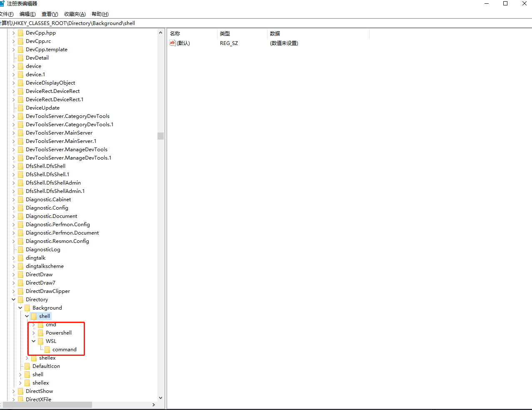Screen dimensions: 532x410
Task: Select the DevToolsServer.CategoryDevTools.1 key
Action: (x=70, y=125)
